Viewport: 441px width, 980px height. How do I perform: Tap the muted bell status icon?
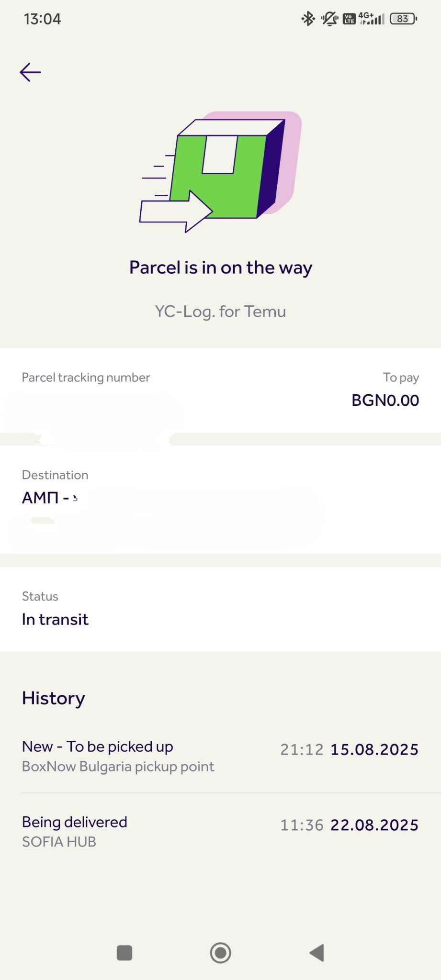[329, 19]
